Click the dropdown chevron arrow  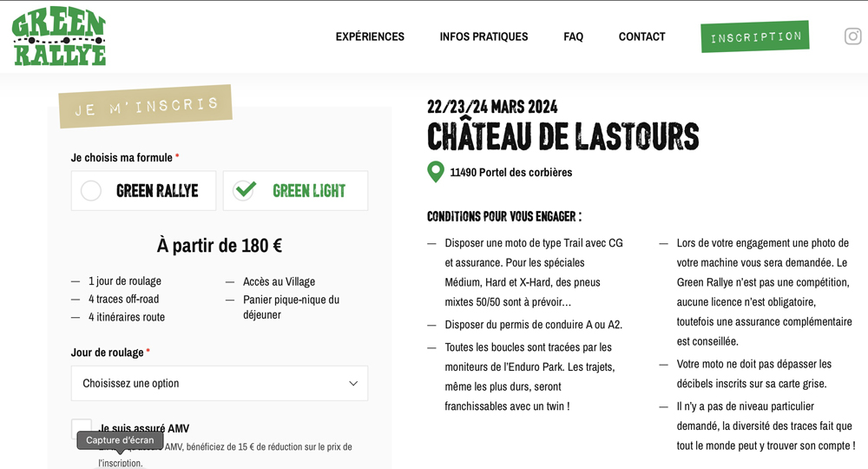(x=353, y=383)
